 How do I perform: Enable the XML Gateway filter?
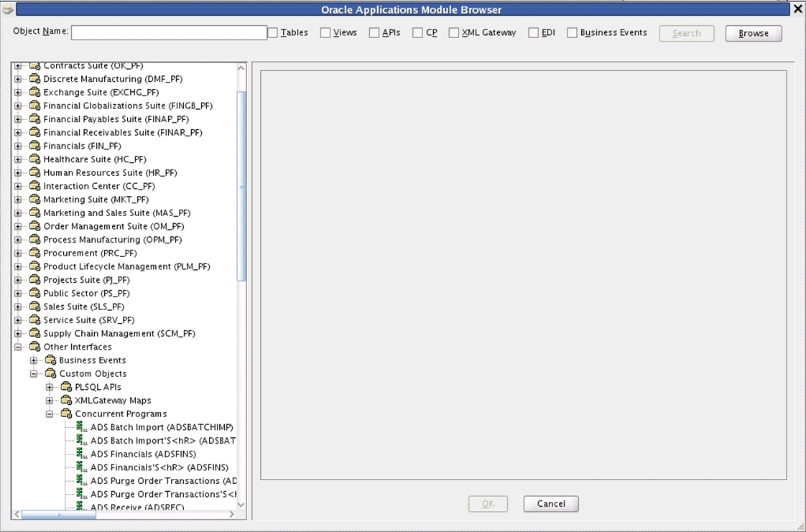pos(453,32)
